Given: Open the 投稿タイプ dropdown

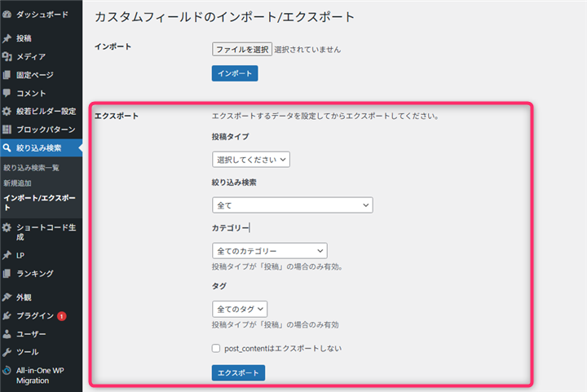Looking at the screenshot, I should point(251,160).
